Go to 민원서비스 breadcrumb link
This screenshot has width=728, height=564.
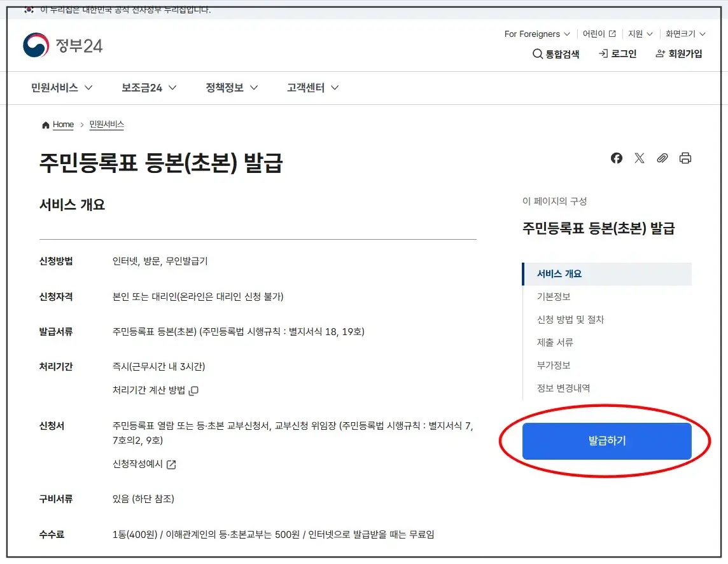(107, 125)
